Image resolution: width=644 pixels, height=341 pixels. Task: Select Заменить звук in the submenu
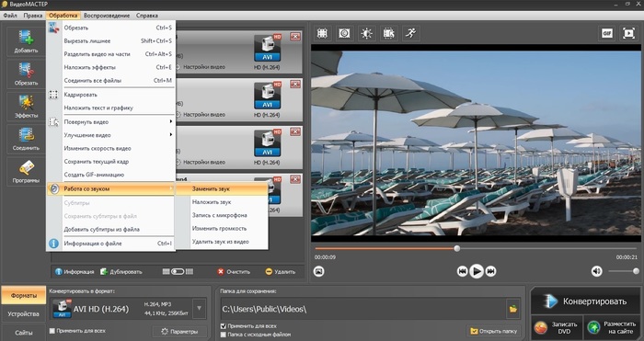coord(222,189)
